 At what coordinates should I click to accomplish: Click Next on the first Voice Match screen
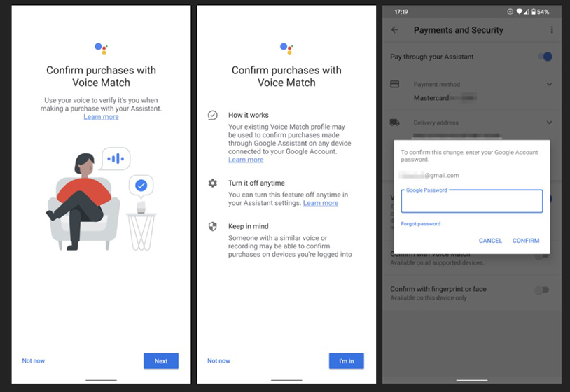pos(161,360)
